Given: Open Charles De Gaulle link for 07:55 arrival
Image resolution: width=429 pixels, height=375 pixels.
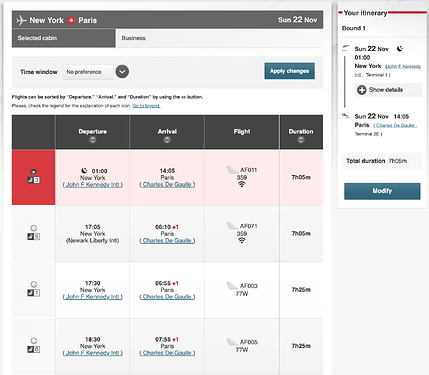Looking at the screenshot, I should (167, 353).
